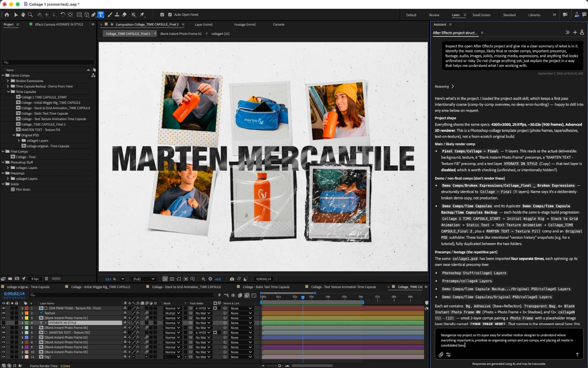Send the Assistant prompt with the arrow button
This screenshot has height=368, width=588.
coord(577,354)
